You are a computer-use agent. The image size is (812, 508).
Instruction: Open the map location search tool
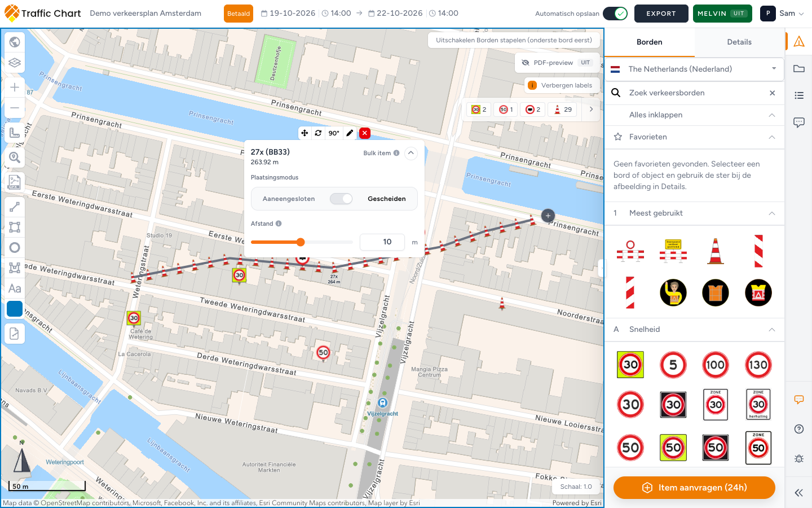[x=15, y=157]
